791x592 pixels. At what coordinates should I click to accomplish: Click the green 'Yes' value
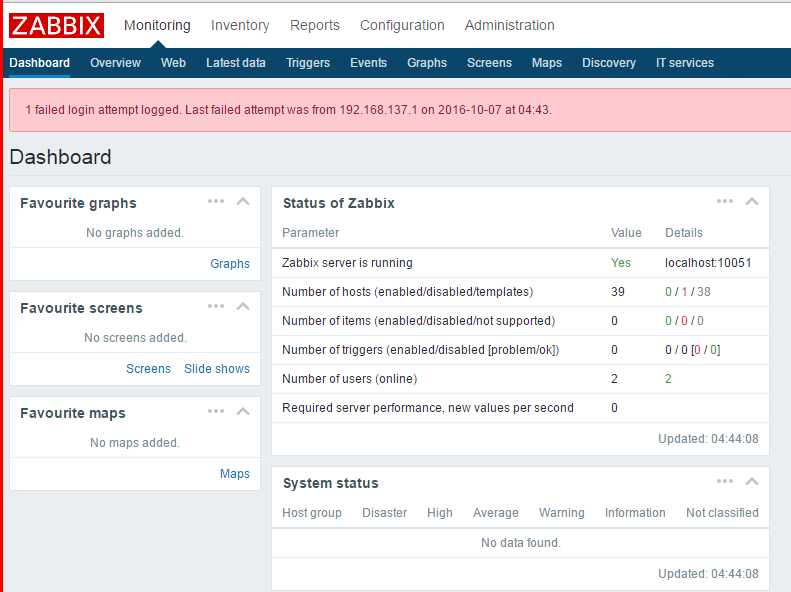pos(621,263)
